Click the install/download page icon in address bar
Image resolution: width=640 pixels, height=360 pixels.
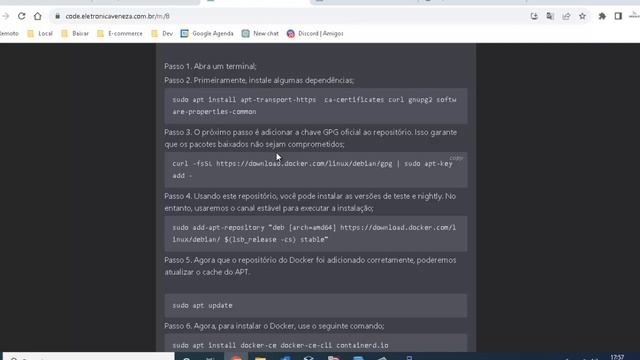534,16
